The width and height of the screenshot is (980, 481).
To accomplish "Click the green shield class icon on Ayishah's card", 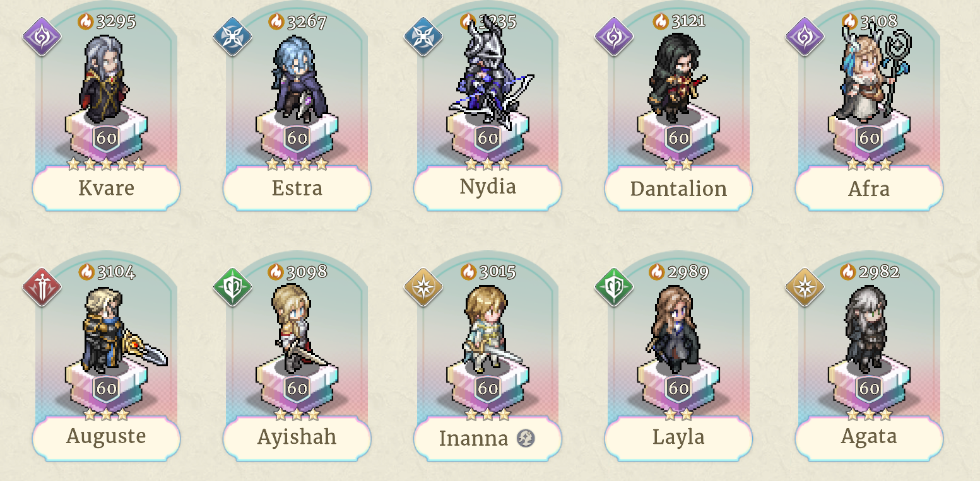I will [x=233, y=287].
